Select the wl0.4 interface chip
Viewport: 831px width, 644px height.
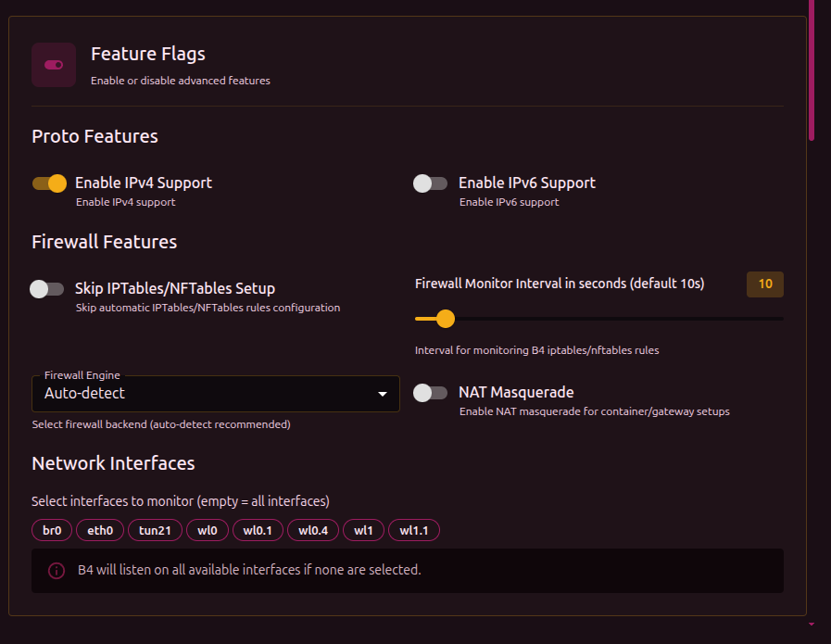[x=313, y=531]
